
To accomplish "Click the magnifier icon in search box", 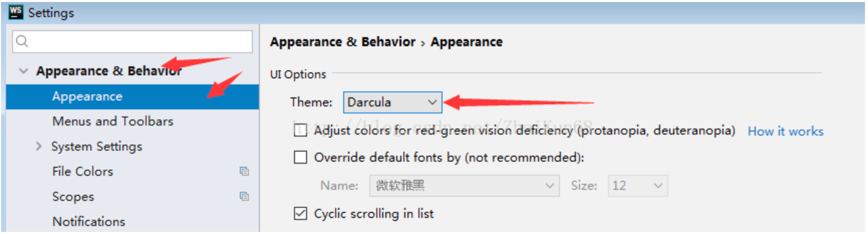I will [x=22, y=41].
